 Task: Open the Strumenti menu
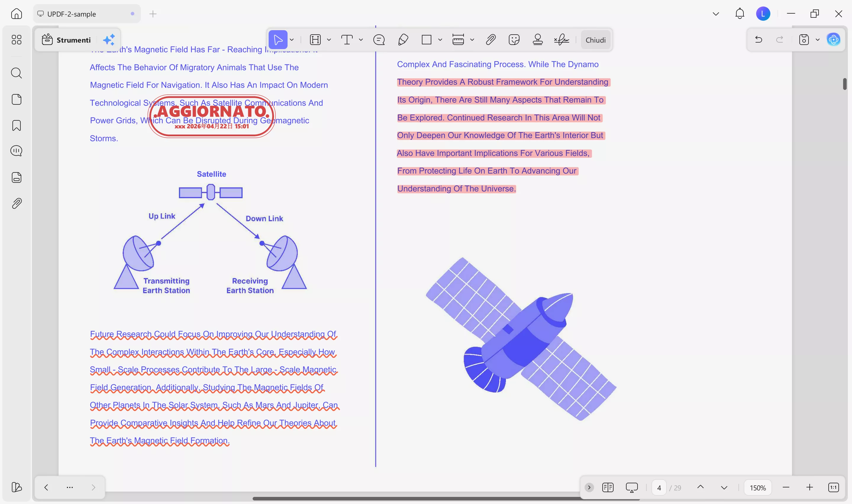[74, 40]
